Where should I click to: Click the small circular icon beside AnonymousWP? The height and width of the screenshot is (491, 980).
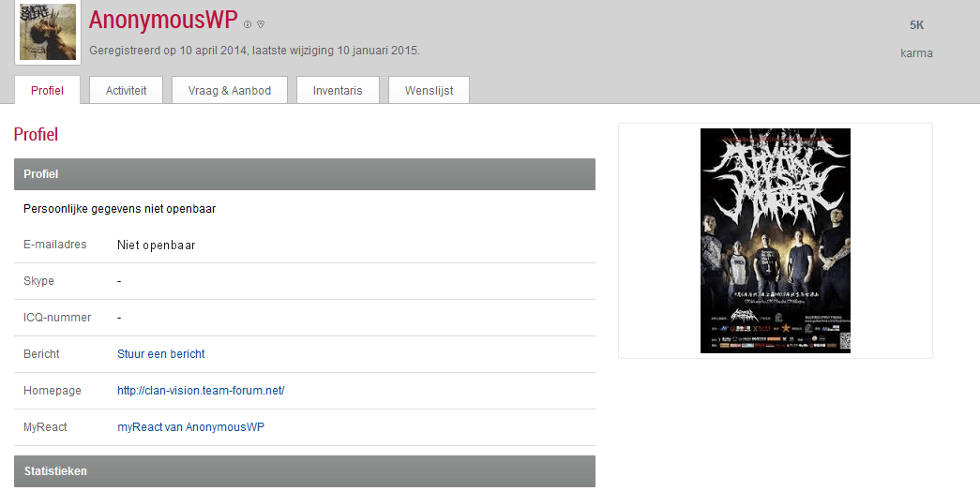(x=248, y=24)
